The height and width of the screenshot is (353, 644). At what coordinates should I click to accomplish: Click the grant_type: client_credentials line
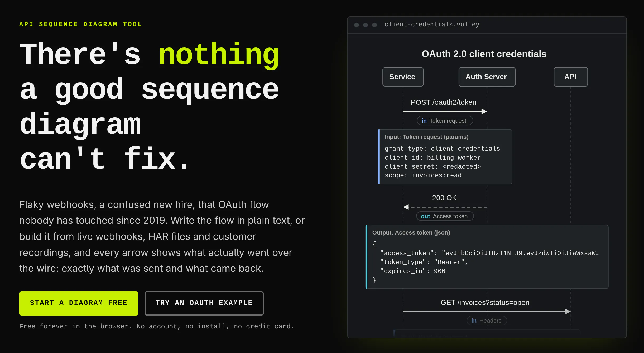click(442, 149)
